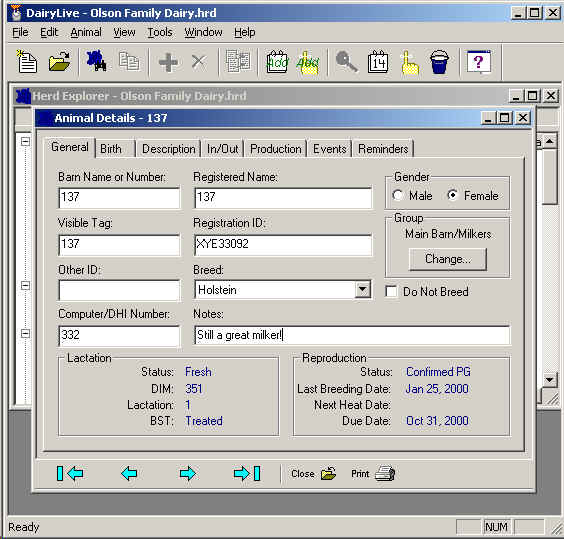Click the Oct 31, 2000 due date
This screenshot has height=539, width=564.
click(437, 421)
